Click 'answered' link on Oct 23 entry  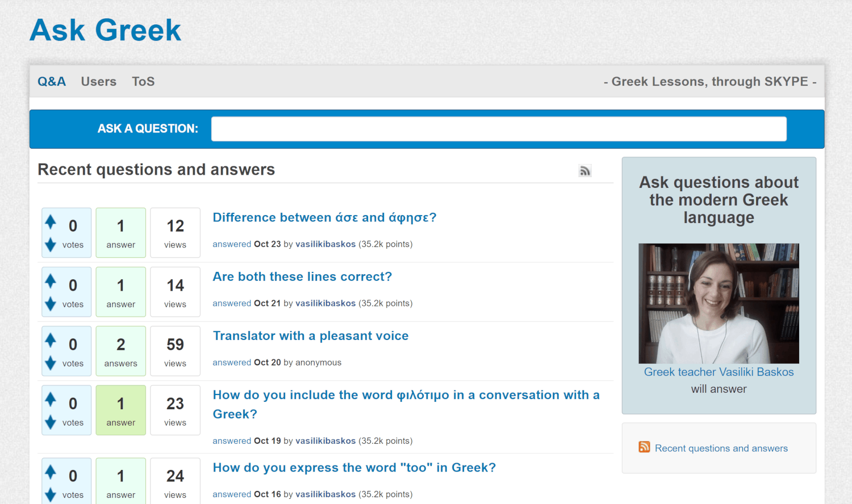coord(232,244)
